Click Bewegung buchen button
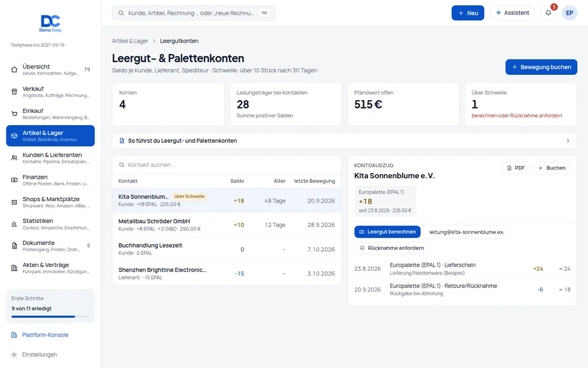 click(541, 67)
